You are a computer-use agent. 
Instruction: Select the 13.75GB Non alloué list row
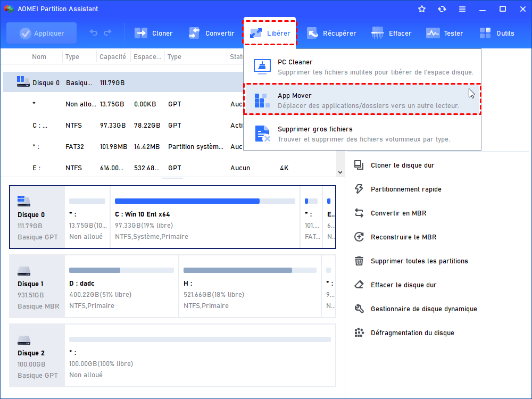point(123,104)
